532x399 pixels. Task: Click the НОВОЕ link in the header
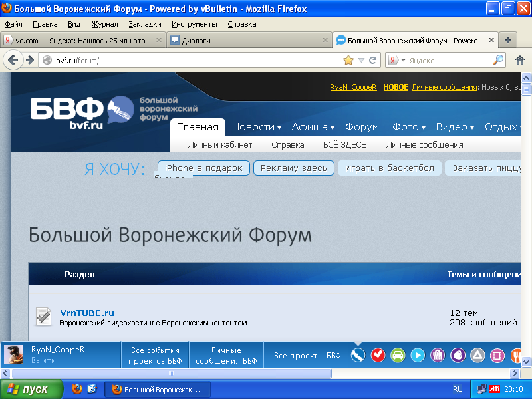(x=396, y=87)
